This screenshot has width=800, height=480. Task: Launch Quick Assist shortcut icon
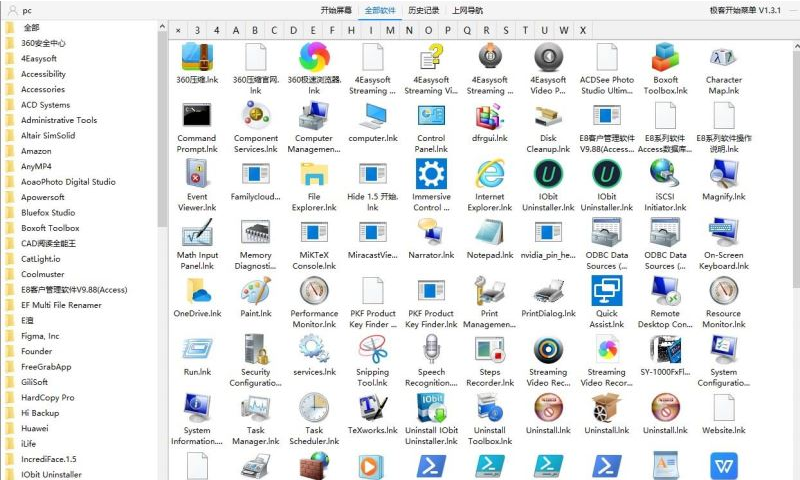[x=606, y=290]
